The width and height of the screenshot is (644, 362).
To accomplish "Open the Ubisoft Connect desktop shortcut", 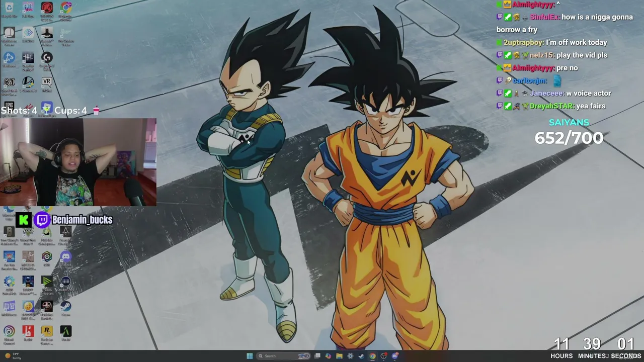I will pyautogui.click(x=9, y=334).
